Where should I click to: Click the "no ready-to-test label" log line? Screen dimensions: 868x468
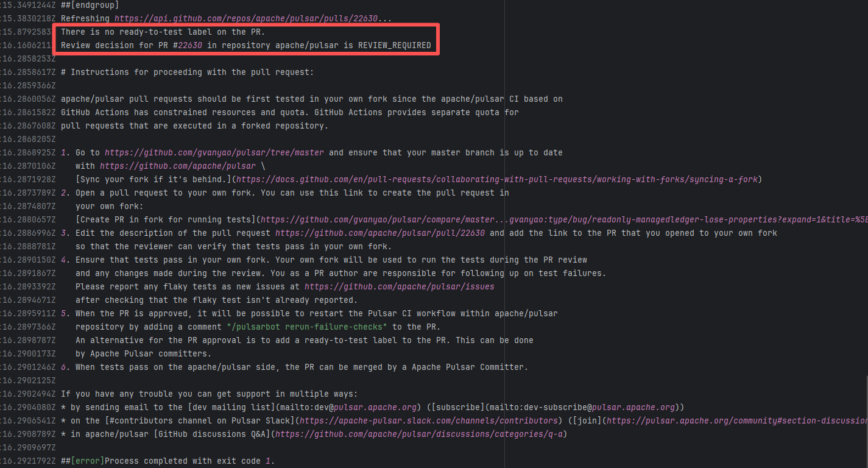[x=163, y=32]
